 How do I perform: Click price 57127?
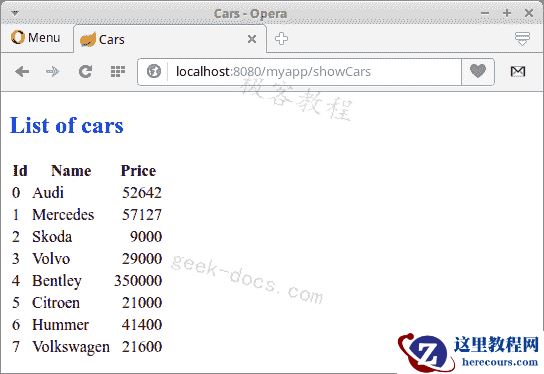click(142, 214)
